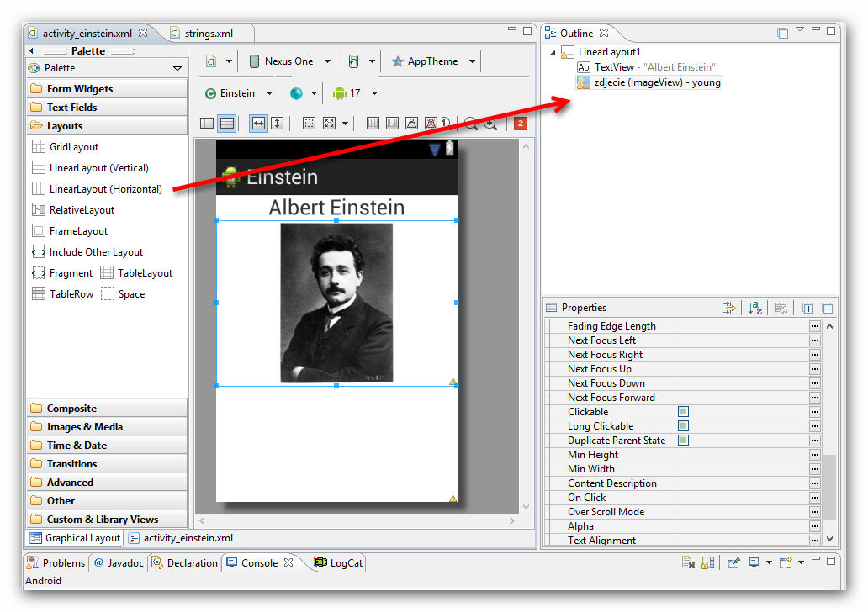Expand the Text Fields palette category
The width and height of the screenshot is (868, 612).
click(107, 108)
